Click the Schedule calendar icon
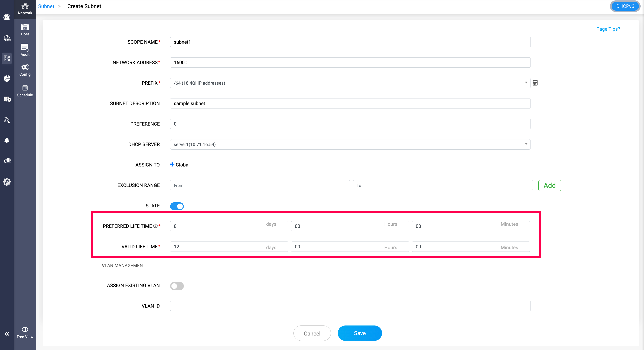Screen dimensions: 644x350 [25, 91]
